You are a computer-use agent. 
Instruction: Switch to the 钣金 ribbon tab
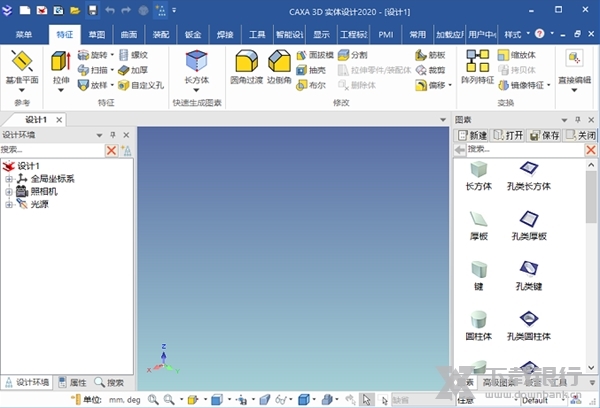pyautogui.click(x=193, y=35)
